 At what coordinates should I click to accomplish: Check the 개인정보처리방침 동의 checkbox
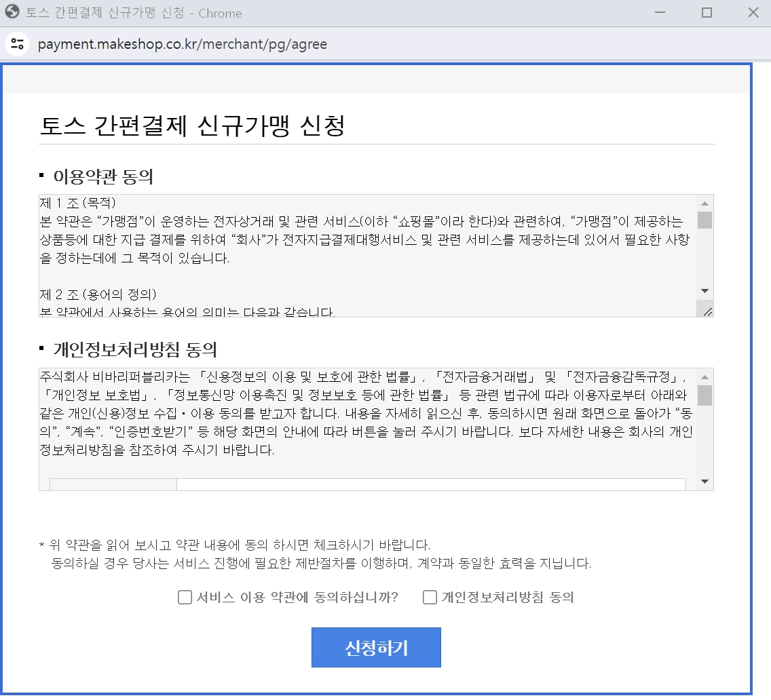[x=430, y=598]
